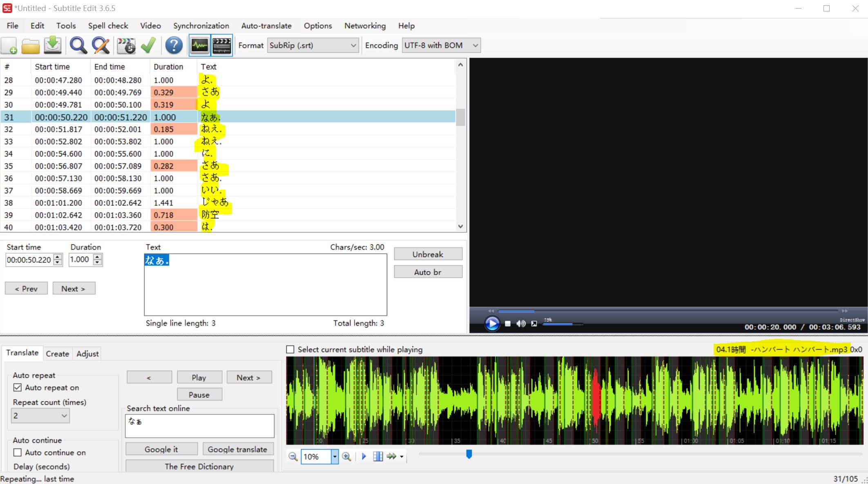Open the Format dropdown showing SubRip
The width and height of the screenshot is (868, 484).
[x=312, y=45]
